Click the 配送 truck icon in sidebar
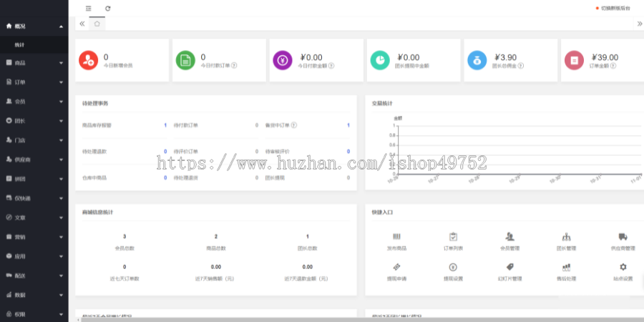The height and width of the screenshot is (322, 644). tap(9, 275)
